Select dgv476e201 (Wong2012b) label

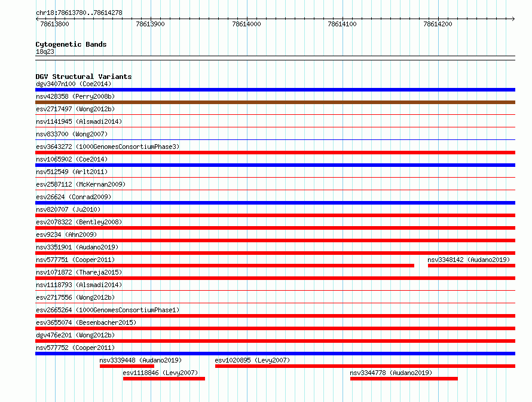click(75, 335)
